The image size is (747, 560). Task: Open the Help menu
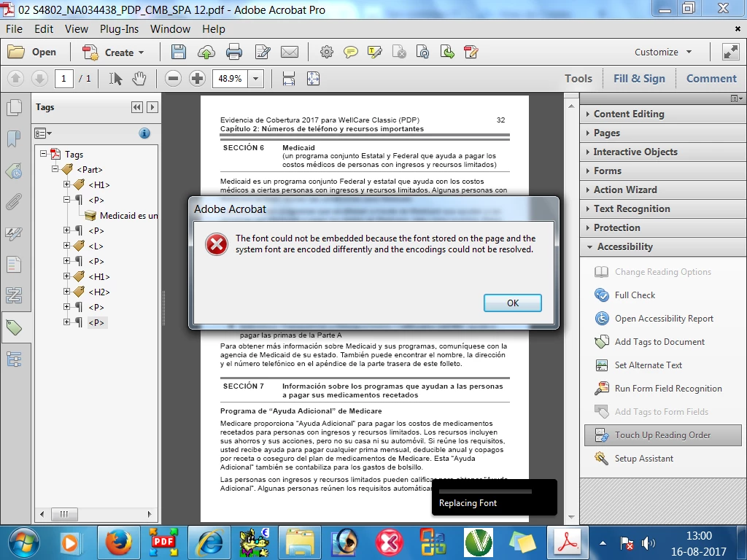(214, 29)
